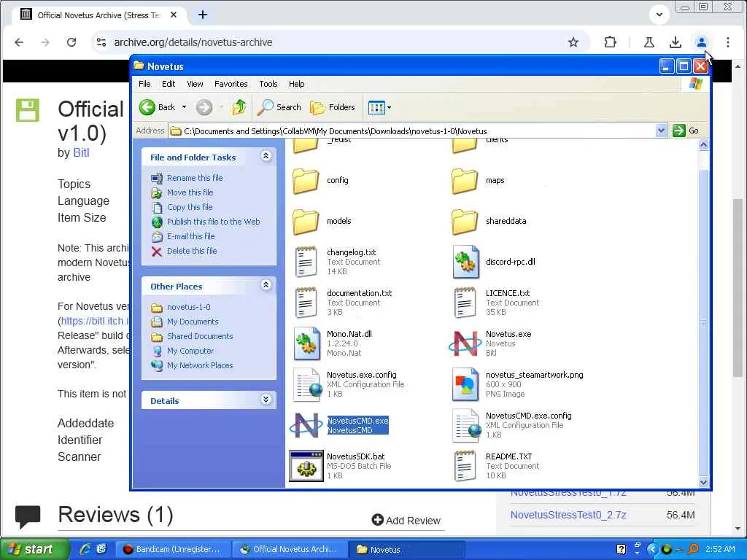Image resolution: width=747 pixels, height=560 pixels.
Task: Switch to Bandicam in the taskbar
Action: click(x=172, y=550)
